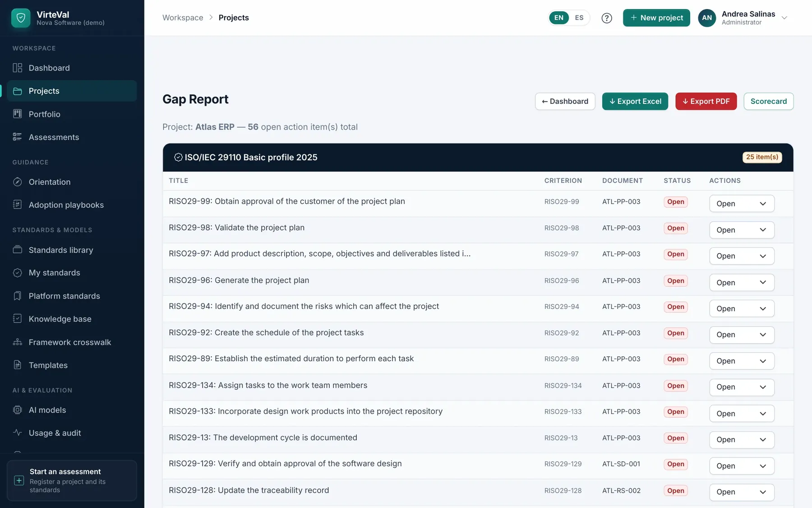Click the Workspace breadcrumb link
812x508 pixels.
[183, 18]
